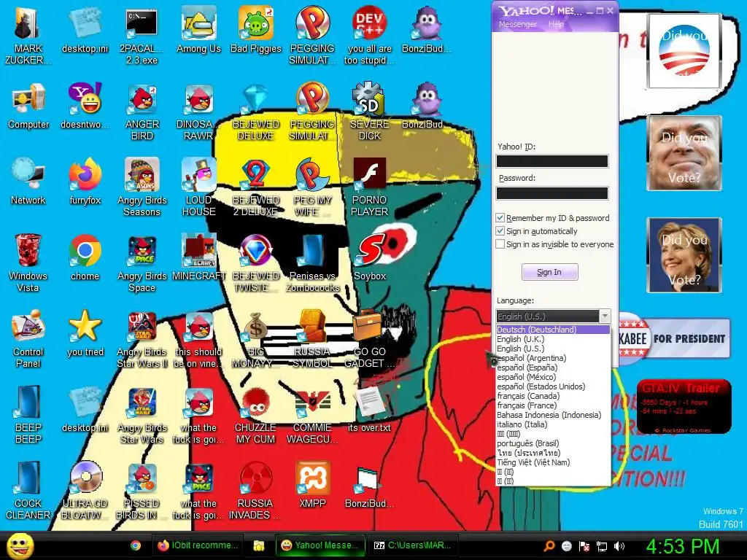Launch Bad Piggies from the desktop
The height and width of the screenshot is (560, 747).
(256, 31)
